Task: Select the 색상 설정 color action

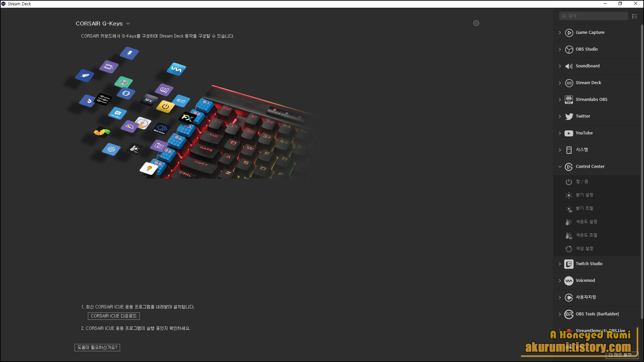Action: [x=584, y=249]
